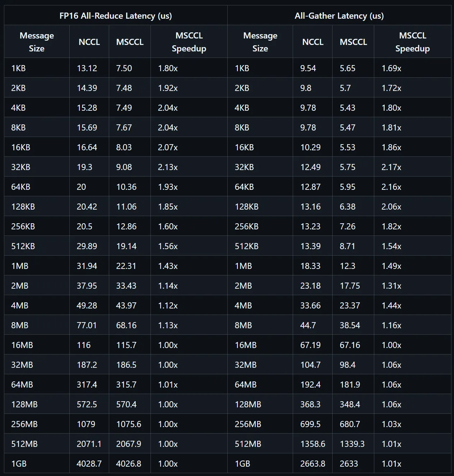Select the 4028.7 NCCL value for 1GB
The image size is (454, 476).
point(89,464)
